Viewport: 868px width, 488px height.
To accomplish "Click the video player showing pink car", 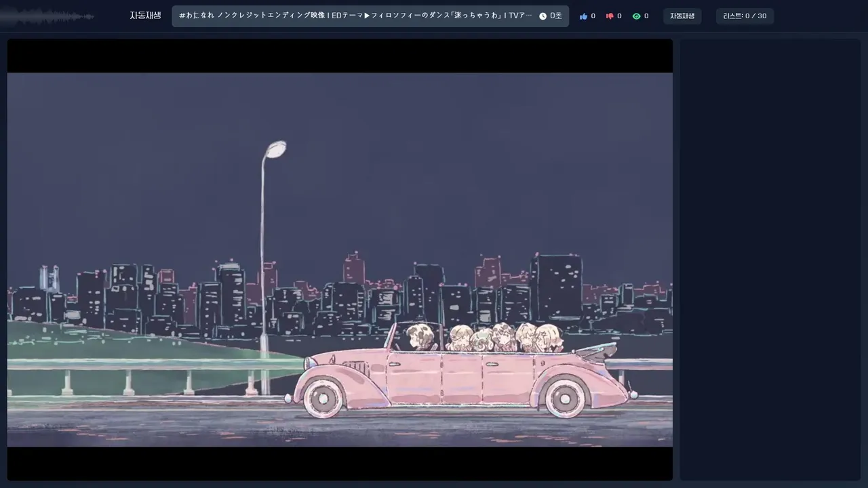I will tap(340, 260).
